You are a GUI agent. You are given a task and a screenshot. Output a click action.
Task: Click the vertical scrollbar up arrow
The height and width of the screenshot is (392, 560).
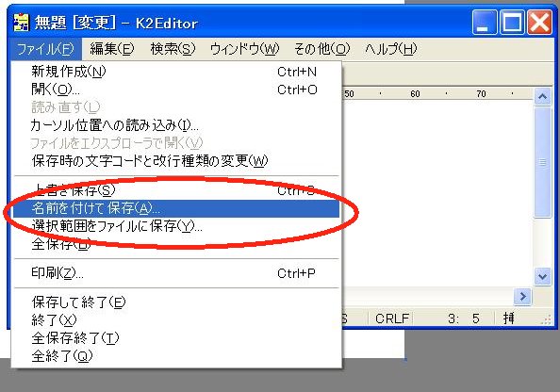click(x=542, y=96)
